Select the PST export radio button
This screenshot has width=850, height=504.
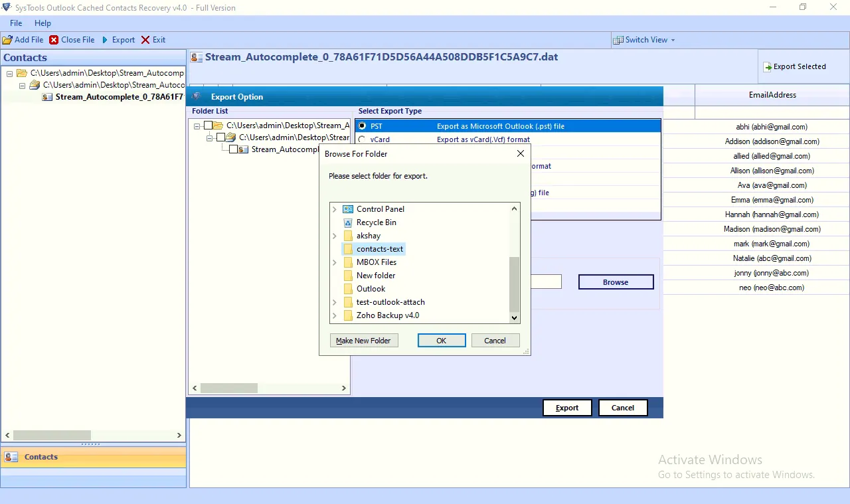363,126
